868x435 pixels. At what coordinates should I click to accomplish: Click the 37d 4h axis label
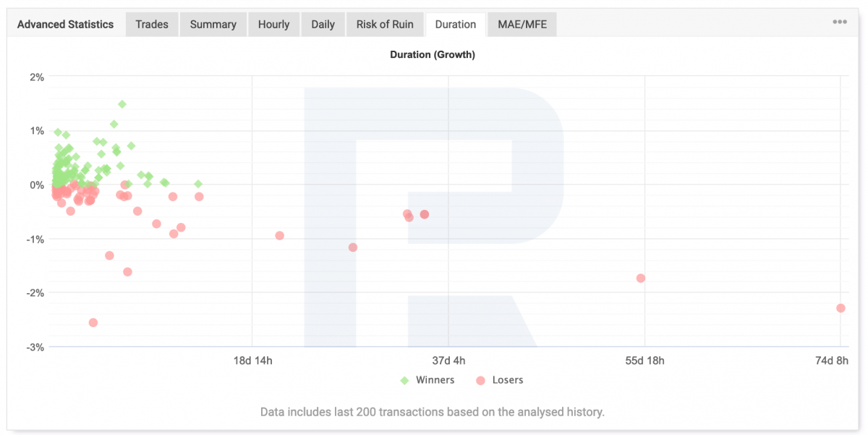click(448, 360)
